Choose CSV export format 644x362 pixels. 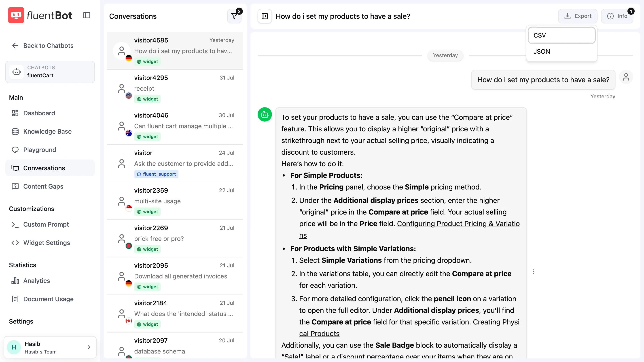point(561,35)
